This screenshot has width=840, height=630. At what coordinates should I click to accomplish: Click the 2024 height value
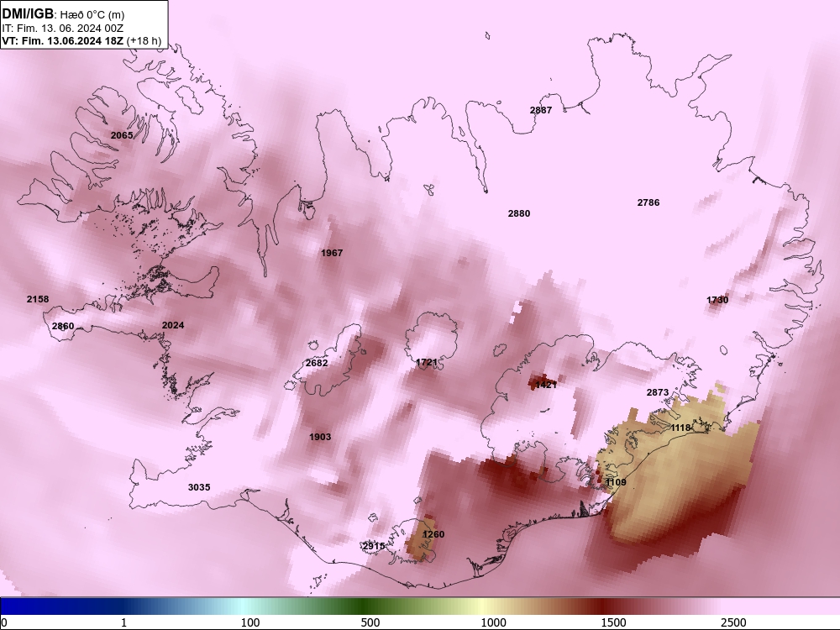[x=173, y=325]
